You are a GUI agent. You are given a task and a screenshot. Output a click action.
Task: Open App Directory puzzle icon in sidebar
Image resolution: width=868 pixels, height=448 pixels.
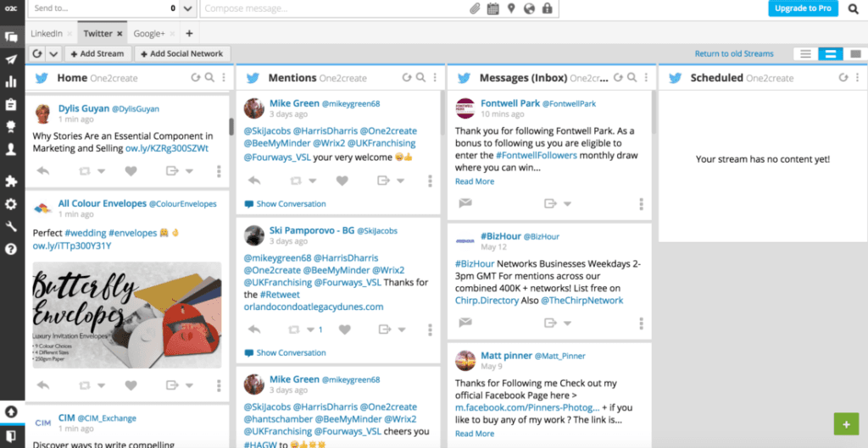[11, 181]
